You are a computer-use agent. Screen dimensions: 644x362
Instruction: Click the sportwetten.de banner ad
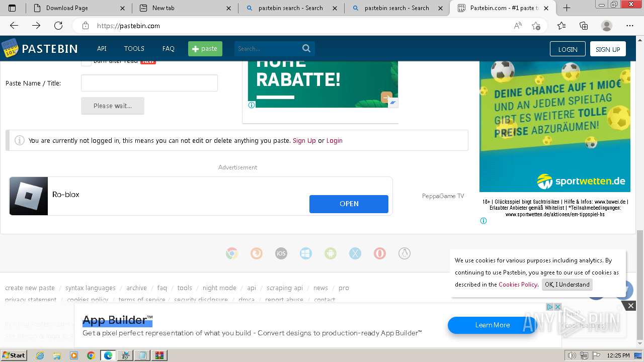coord(555,126)
